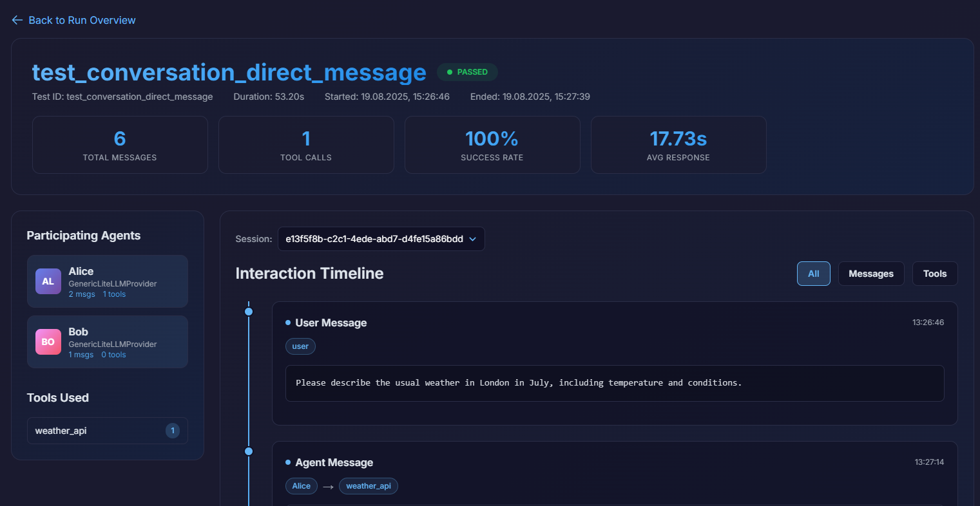Switch to Tools filter

point(934,274)
